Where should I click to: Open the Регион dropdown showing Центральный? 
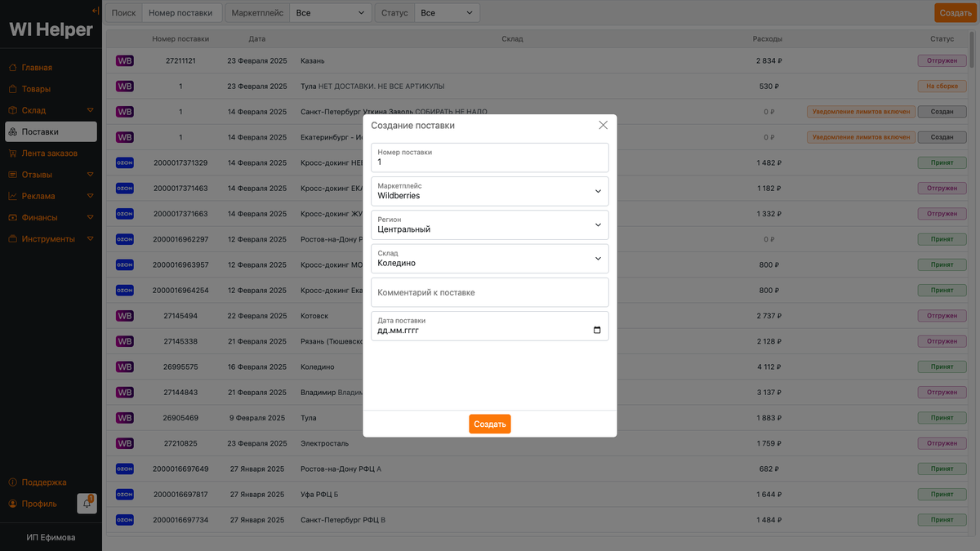click(490, 225)
